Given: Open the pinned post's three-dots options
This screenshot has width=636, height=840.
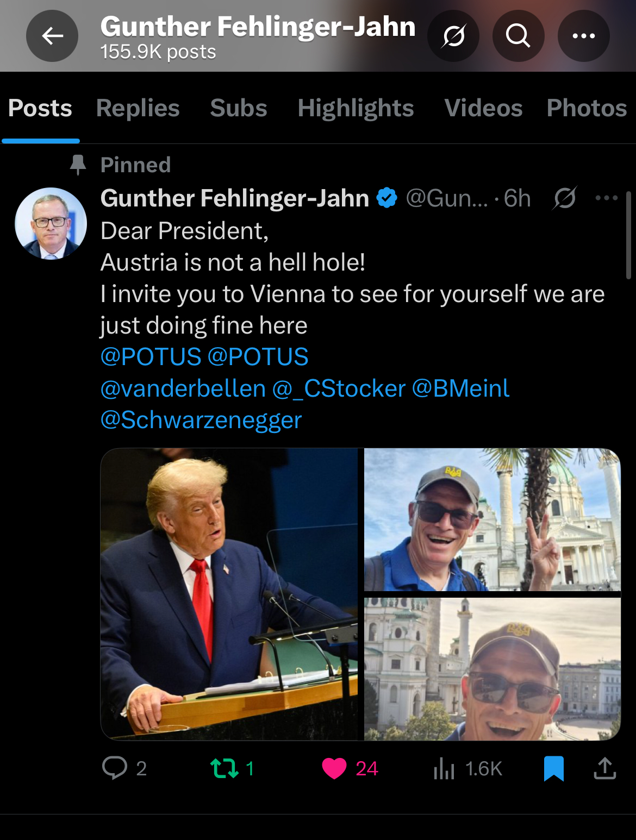Looking at the screenshot, I should pos(607,198).
